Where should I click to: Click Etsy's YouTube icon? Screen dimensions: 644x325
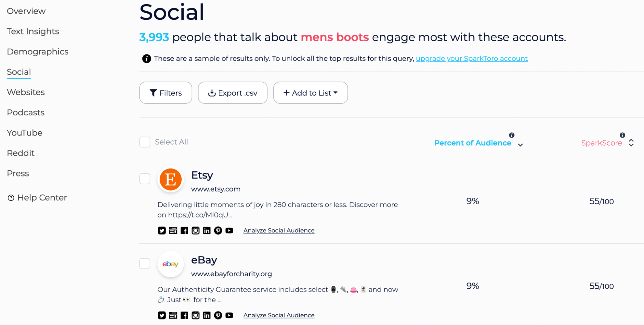[229, 230]
